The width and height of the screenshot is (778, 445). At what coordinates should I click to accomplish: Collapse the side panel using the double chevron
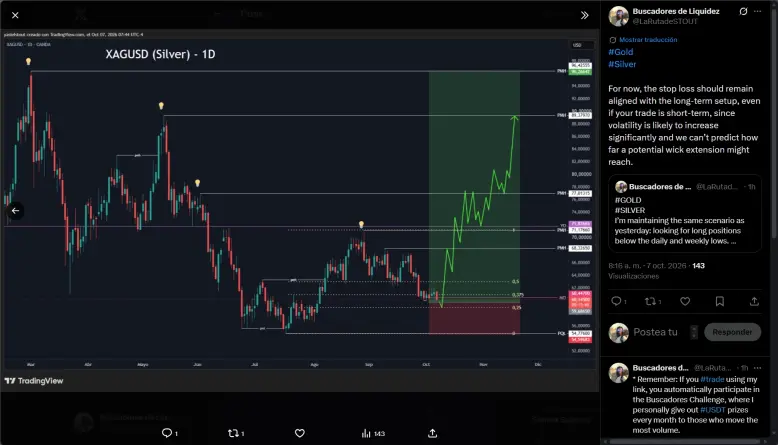[584, 15]
